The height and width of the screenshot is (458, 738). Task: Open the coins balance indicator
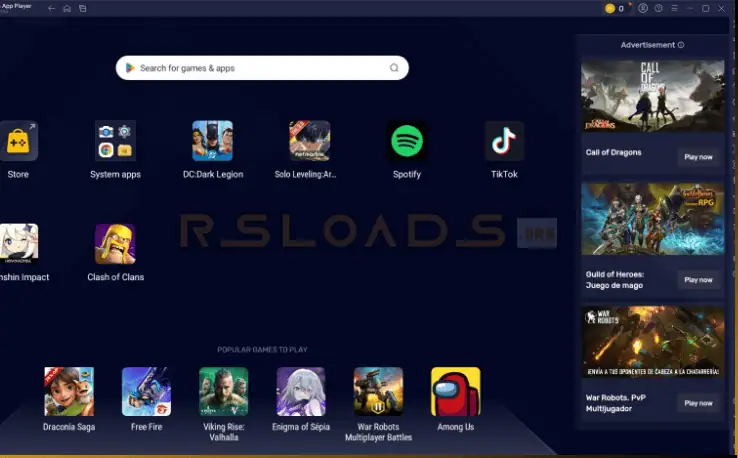tap(615, 8)
